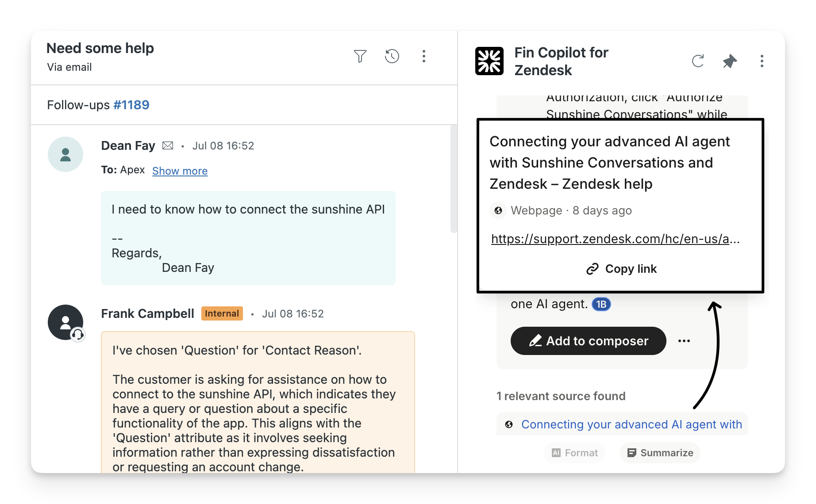Viewport: 816px width, 504px height.
Task: Click the Fin Copilot refresh icon
Action: pyautogui.click(x=698, y=61)
